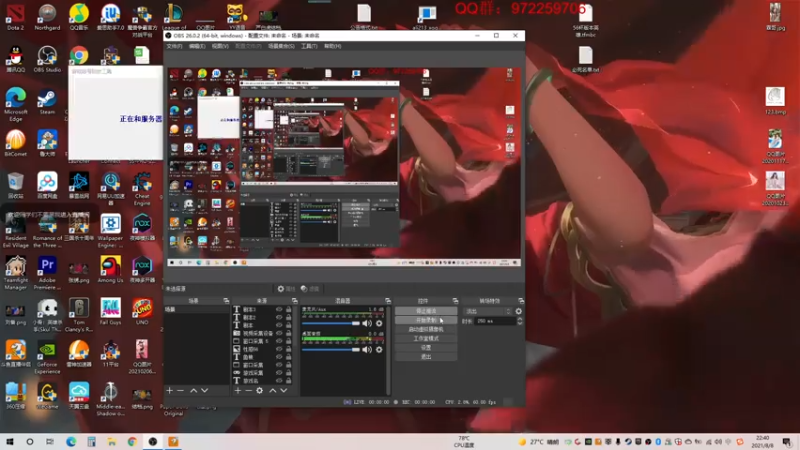Pop out the Scene Transitions dock panel
The width and height of the screenshot is (800, 450).
(520, 301)
